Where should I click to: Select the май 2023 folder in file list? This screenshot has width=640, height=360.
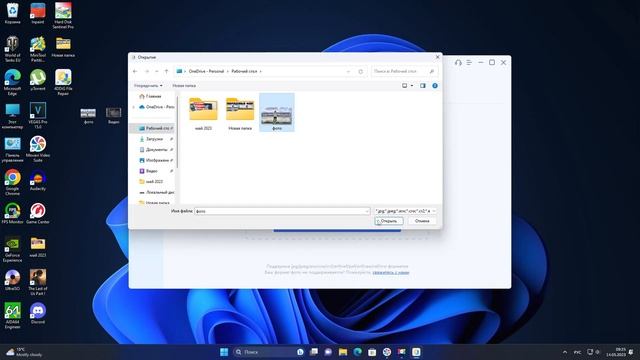[203, 113]
